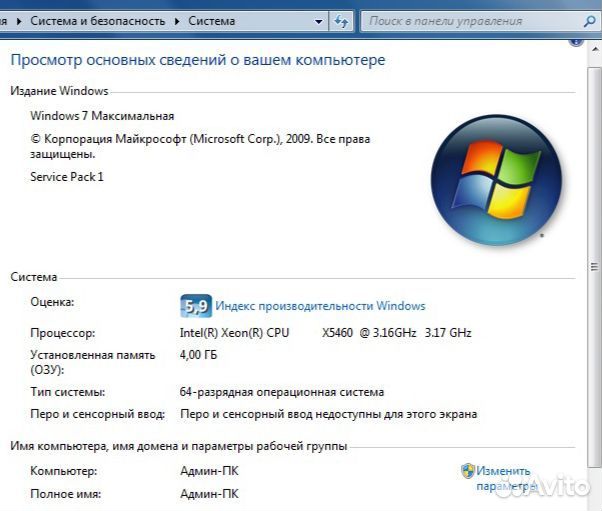The height and width of the screenshot is (511, 602).
Task: Click the shield icon next to Изменить параметры
Action: click(x=467, y=470)
